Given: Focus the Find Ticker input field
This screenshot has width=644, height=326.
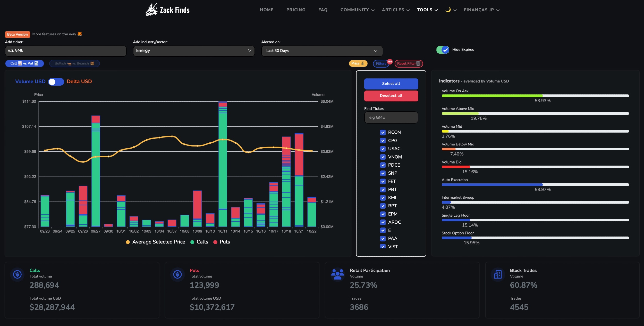Looking at the screenshot, I should click(391, 117).
